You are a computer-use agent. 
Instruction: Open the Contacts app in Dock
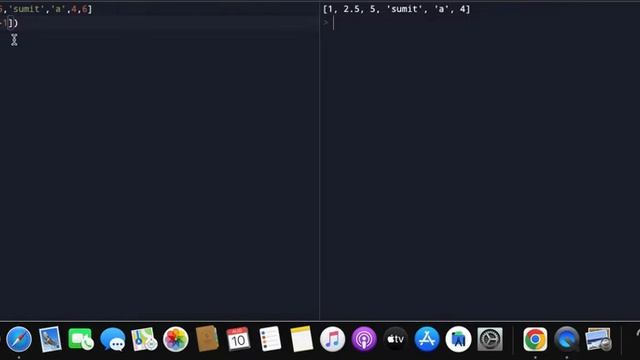tap(207, 339)
